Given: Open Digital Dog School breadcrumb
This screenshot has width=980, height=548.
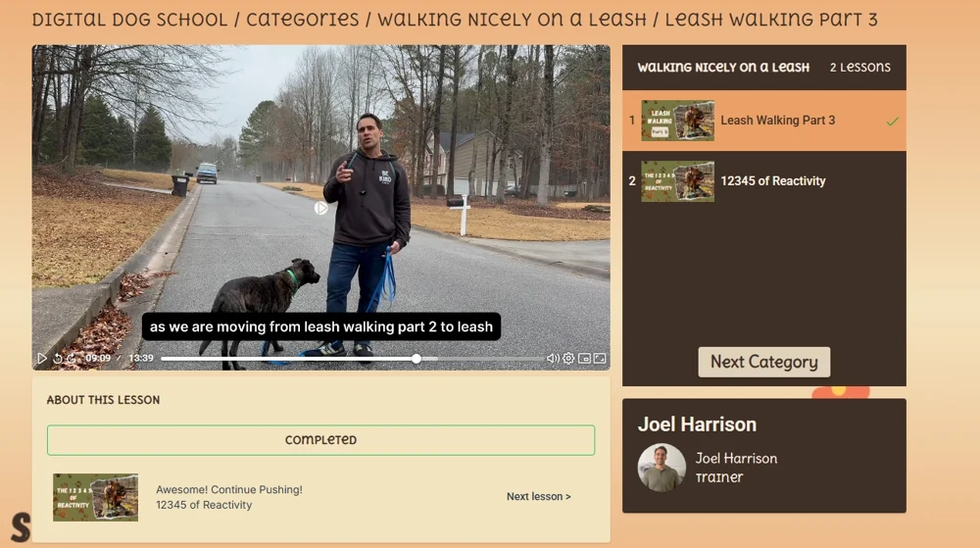Looking at the screenshot, I should 129,20.
